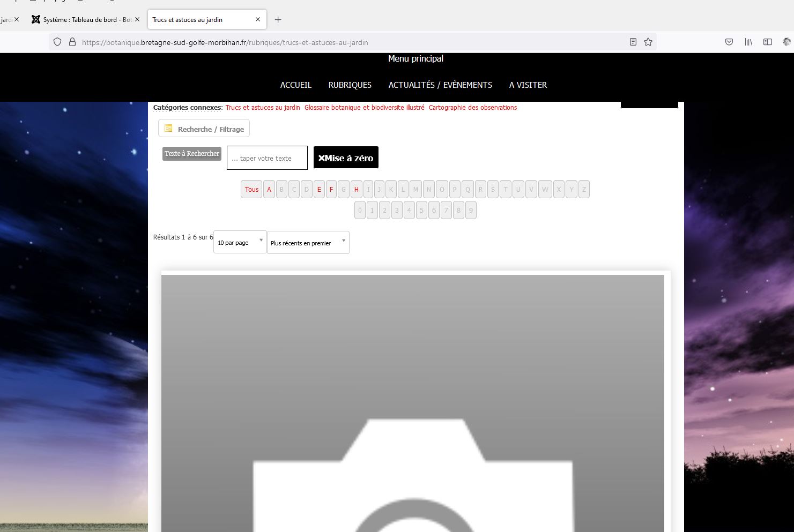Switch to Système : Tableau de bord tab

pos(85,19)
